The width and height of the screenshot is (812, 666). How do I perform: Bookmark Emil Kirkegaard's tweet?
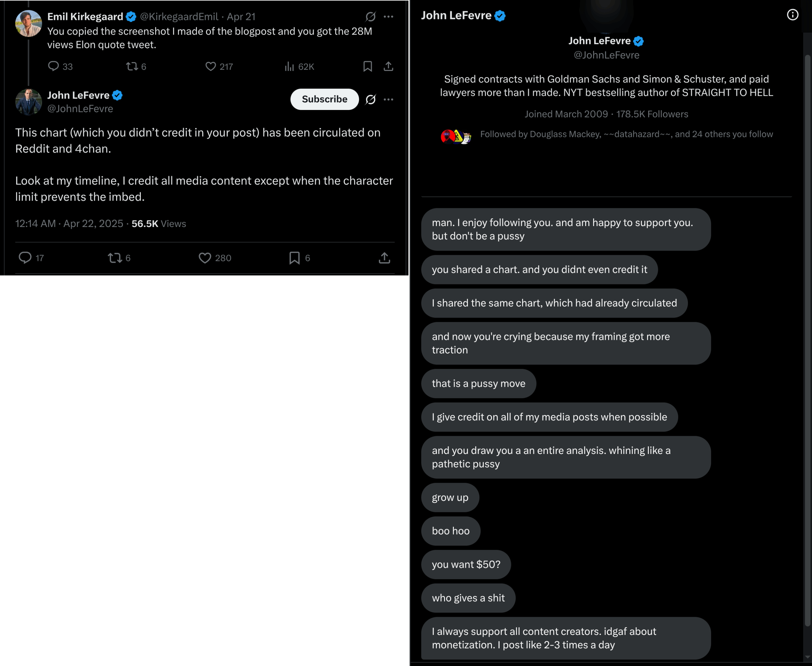[x=367, y=66]
